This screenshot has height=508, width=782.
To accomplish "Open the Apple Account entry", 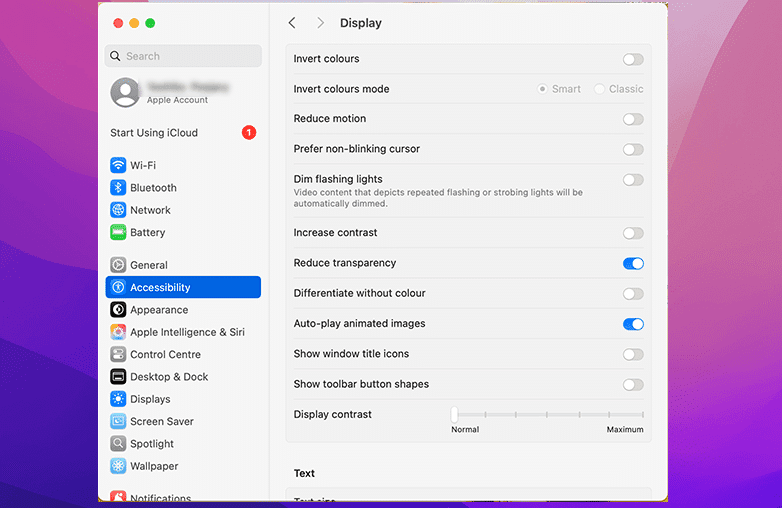I will 183,92.
